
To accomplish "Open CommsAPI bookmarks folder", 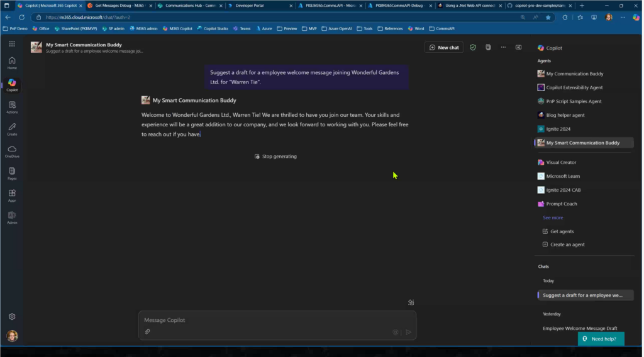I will click(x=442, y=29).
